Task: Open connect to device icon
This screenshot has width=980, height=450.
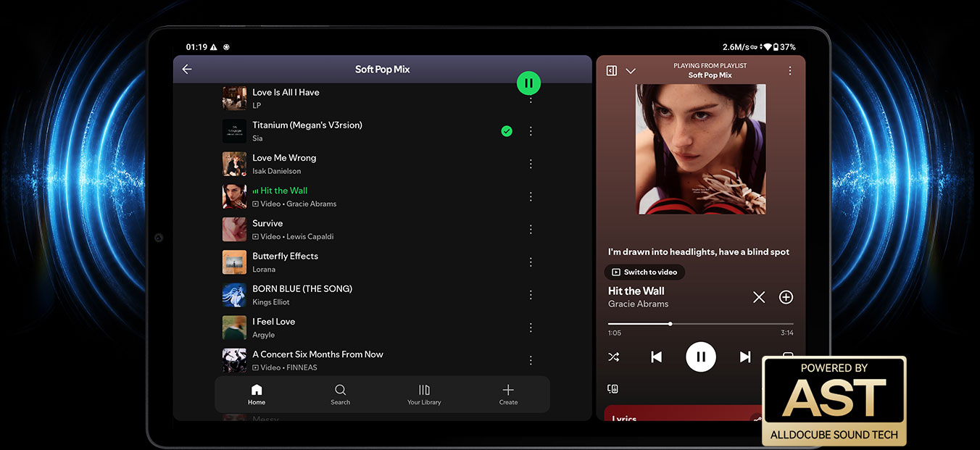Action: pos(612,389)
